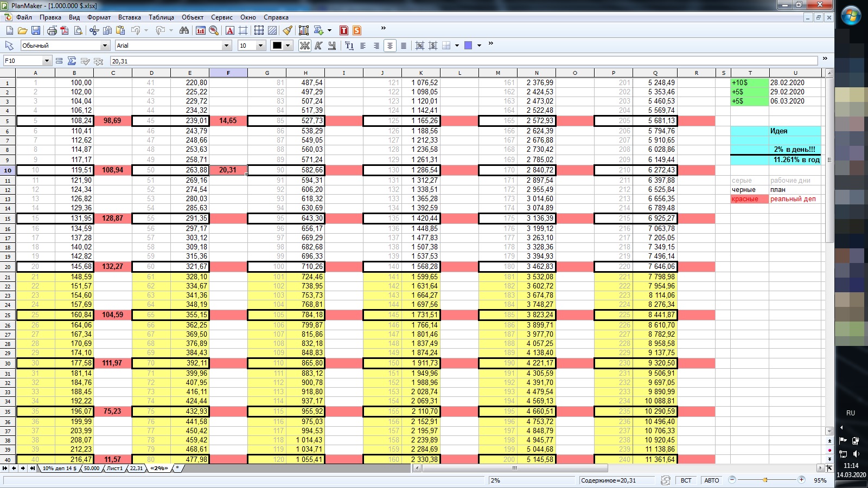Open Find with the binoculars icon
This screenshot has width=868, height=488.
click(x=184, y=30)
